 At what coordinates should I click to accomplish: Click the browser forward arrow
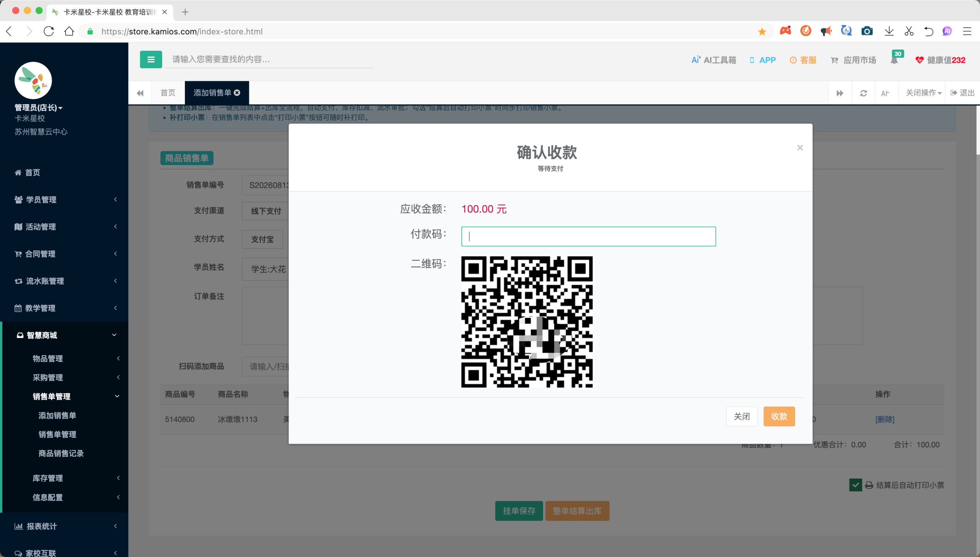[x=29, y=31]
